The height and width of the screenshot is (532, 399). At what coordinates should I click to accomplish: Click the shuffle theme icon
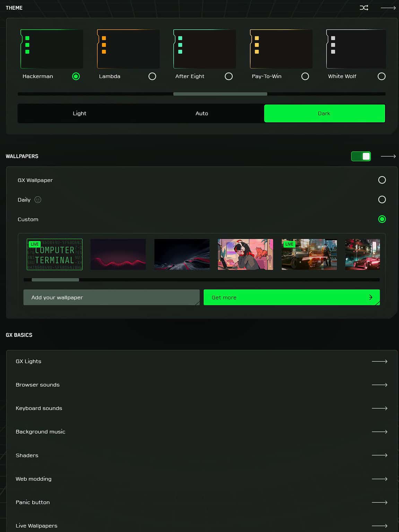click(x=364, y=7)
